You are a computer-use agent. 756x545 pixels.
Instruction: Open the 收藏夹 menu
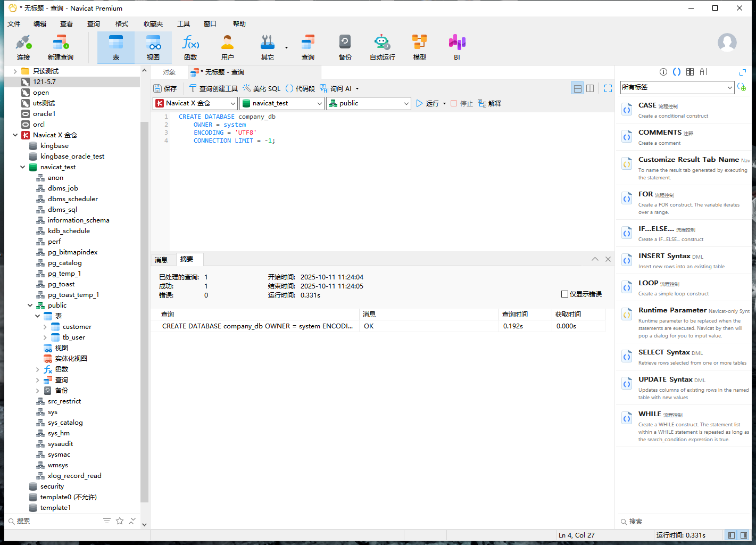click(x=153, y=24)
